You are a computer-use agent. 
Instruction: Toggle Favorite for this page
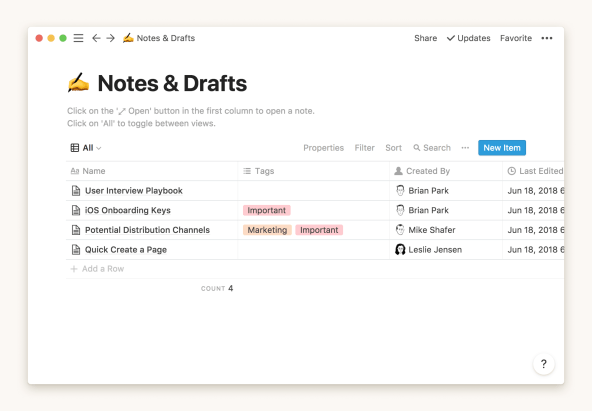pos(516,38)
